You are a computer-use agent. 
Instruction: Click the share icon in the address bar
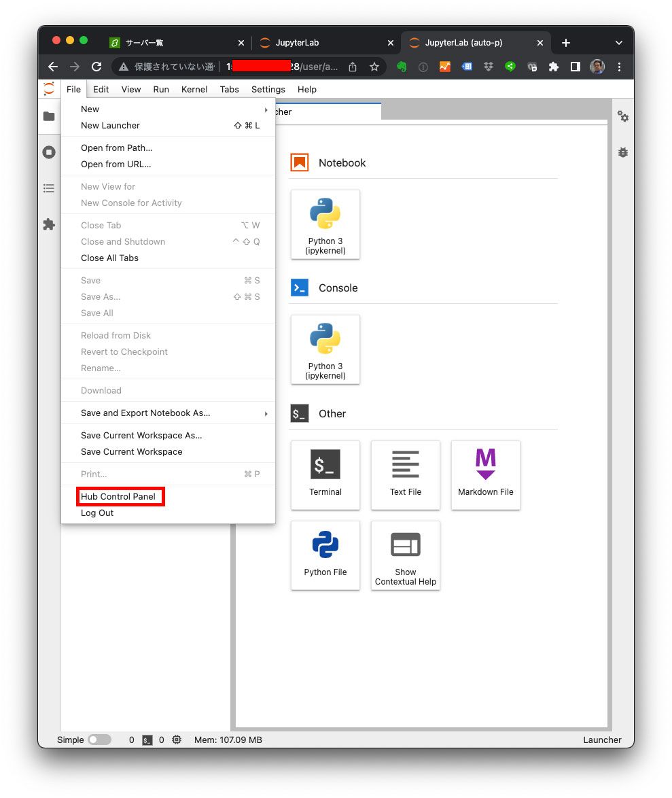click(353, 67)
